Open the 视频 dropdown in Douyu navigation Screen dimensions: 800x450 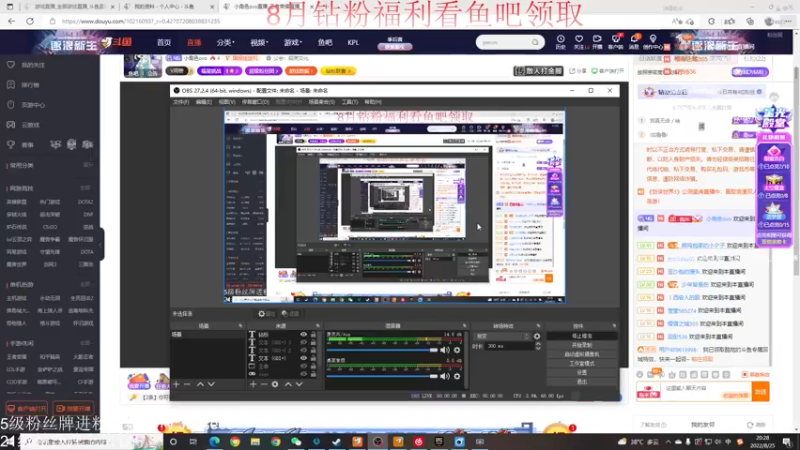point(259,42)
